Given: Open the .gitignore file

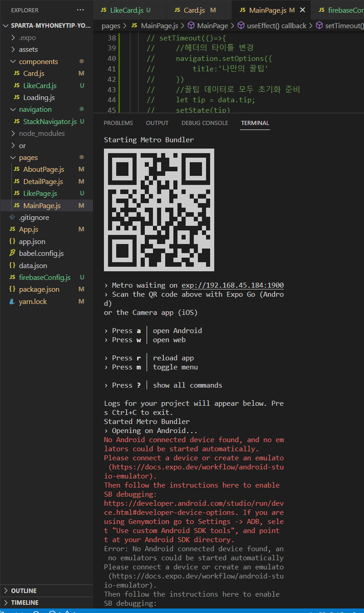Looking at the screenshot, I should pyautogui.click(x=46, y=218).
